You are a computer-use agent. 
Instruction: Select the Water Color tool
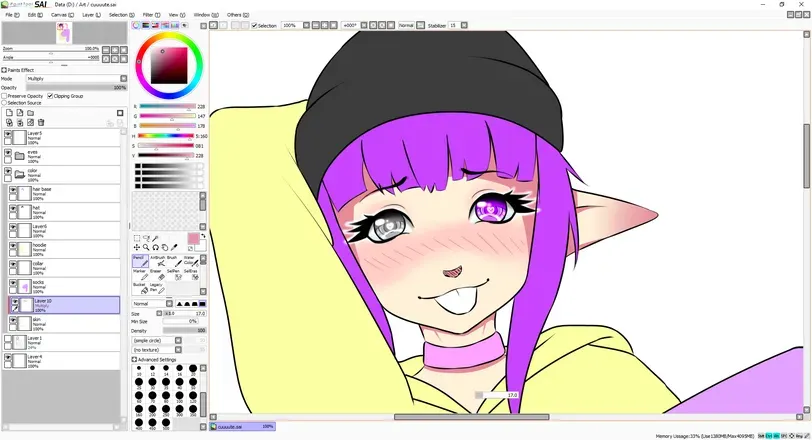coord(190,261)
